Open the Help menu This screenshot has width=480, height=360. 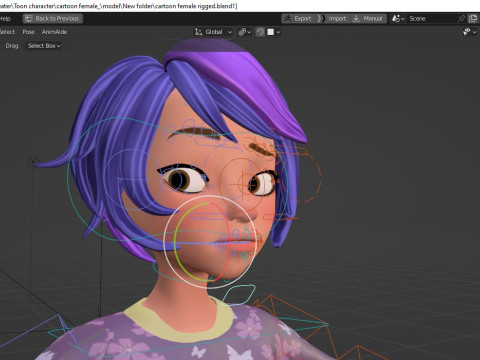click(x=5, y=19)
